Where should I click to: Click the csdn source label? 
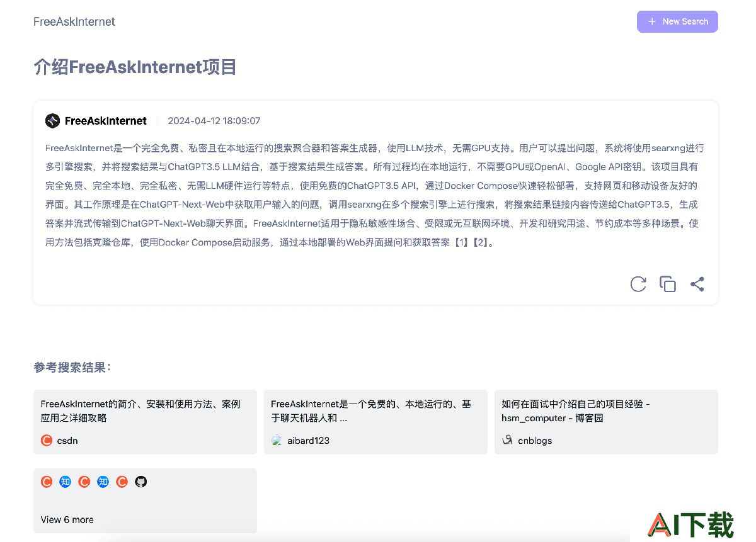tap(67, 441)
